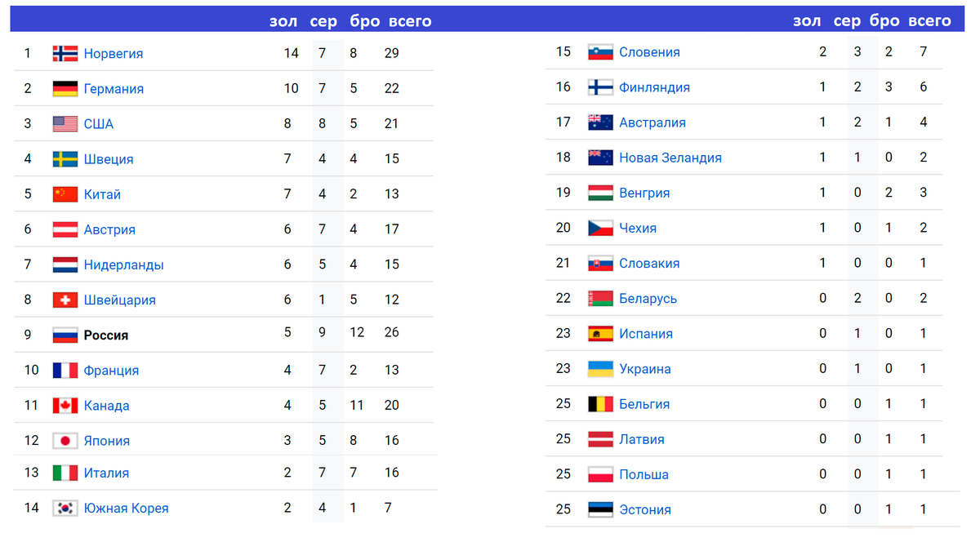Viewport: 980px width, 551px height.
Task: Click the Ukraine flag icon
Action: [600, 369]
